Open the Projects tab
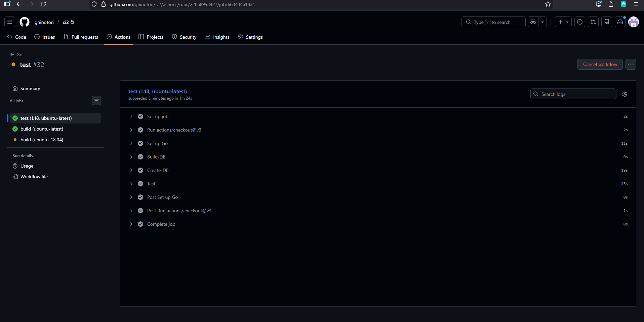 coord(151,37)
